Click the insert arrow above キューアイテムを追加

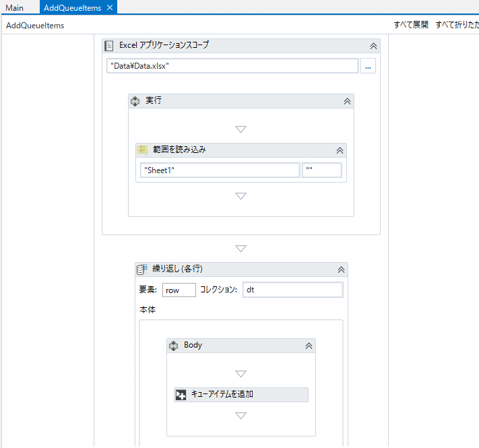point(241,374)
